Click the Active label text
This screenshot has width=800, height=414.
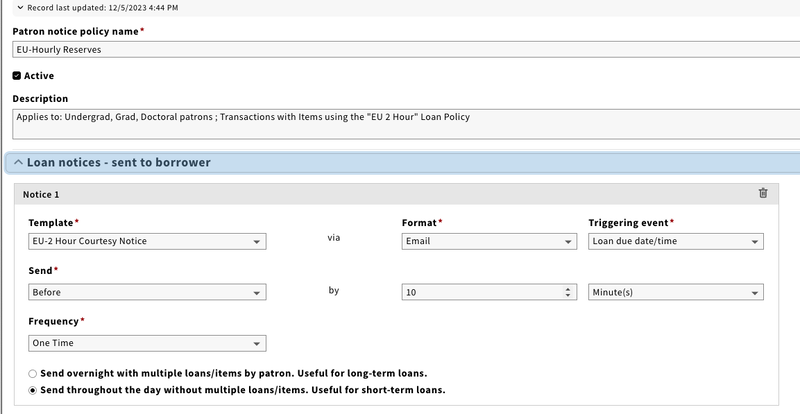(39, 76)
